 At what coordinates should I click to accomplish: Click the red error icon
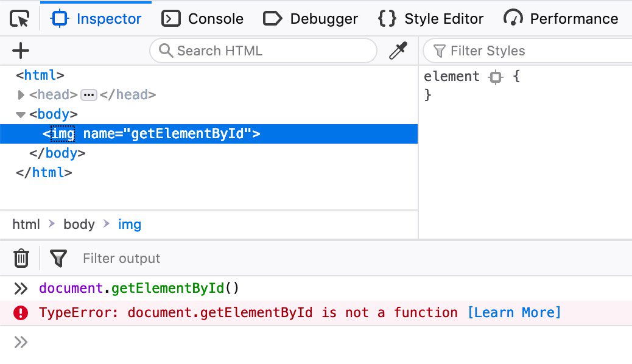point(21,313)
